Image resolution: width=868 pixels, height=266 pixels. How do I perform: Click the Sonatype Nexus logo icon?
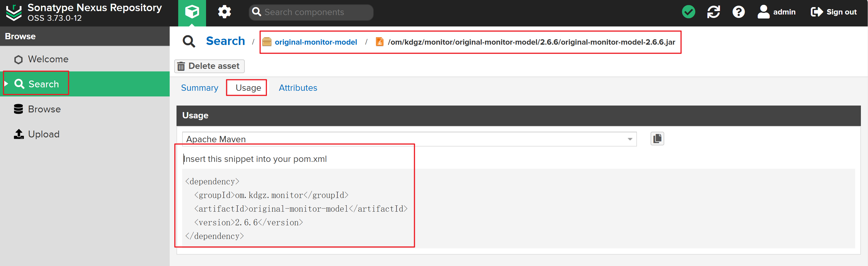pyautogui.click(x=14, y=13)
